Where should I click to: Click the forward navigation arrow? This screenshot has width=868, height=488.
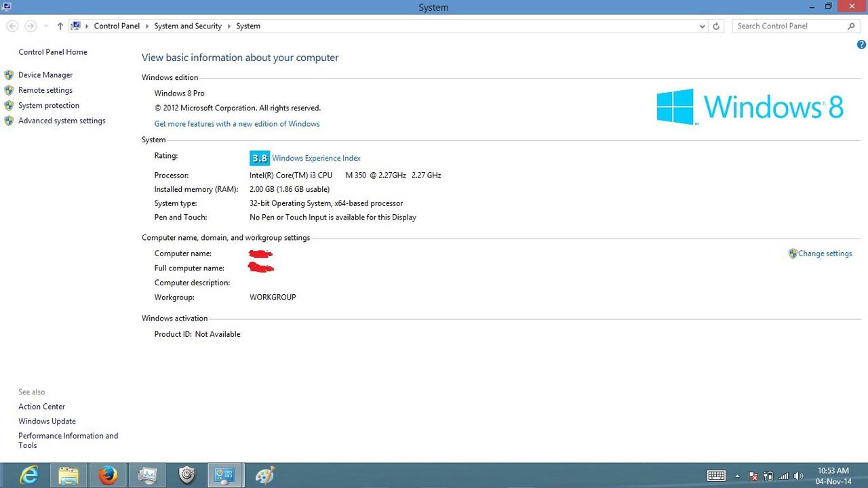30,26
